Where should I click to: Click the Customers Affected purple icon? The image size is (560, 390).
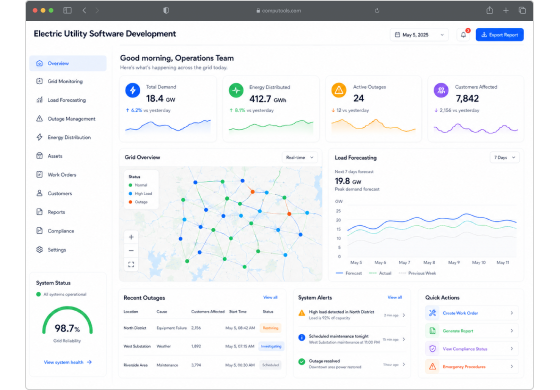tap(441, 90)
